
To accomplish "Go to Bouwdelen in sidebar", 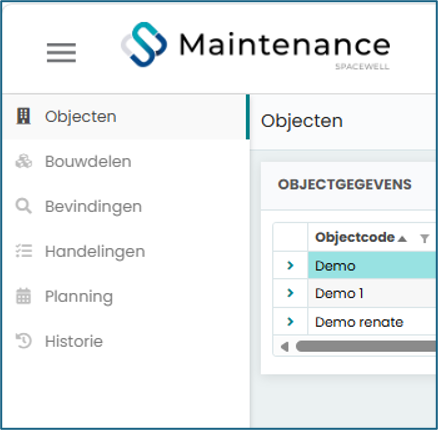I will (88, 161).
